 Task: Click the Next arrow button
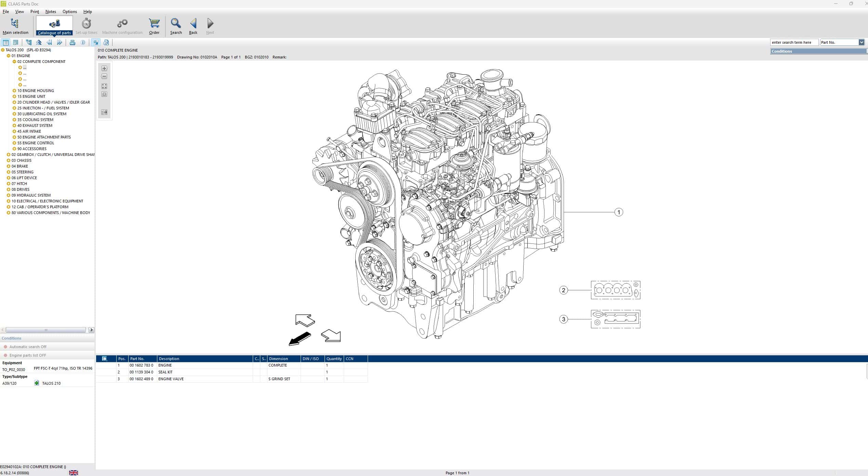tap(210, 26)
